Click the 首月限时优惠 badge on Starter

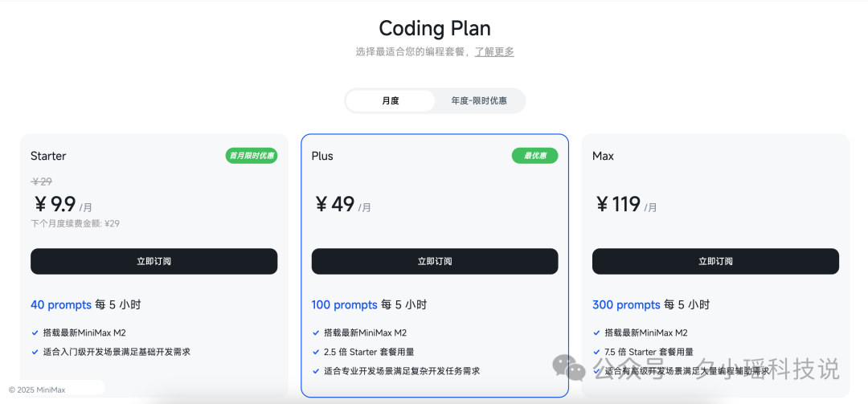click(x=252, y=156)
